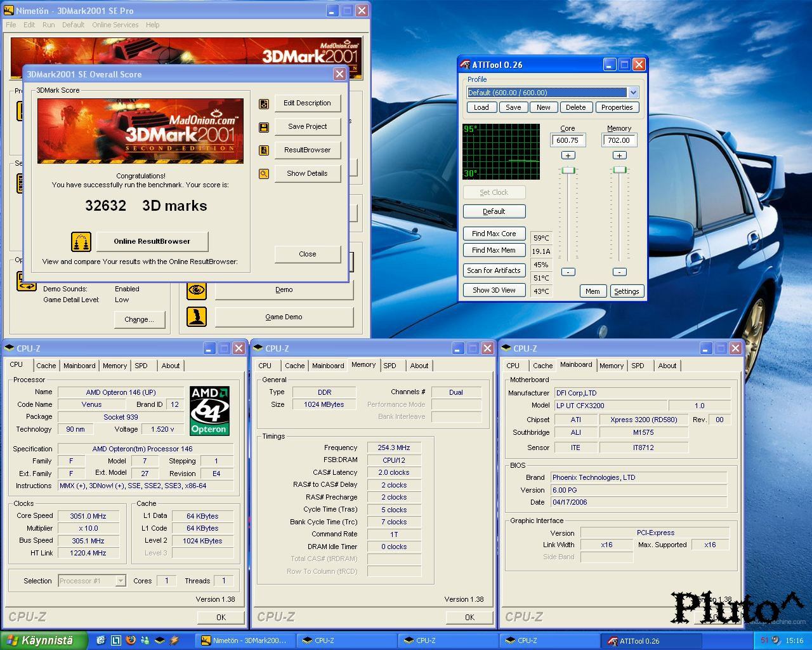Click the Core clock value field 600.75
This screenshot has width=812, height=650.
[x=568, y=140]
